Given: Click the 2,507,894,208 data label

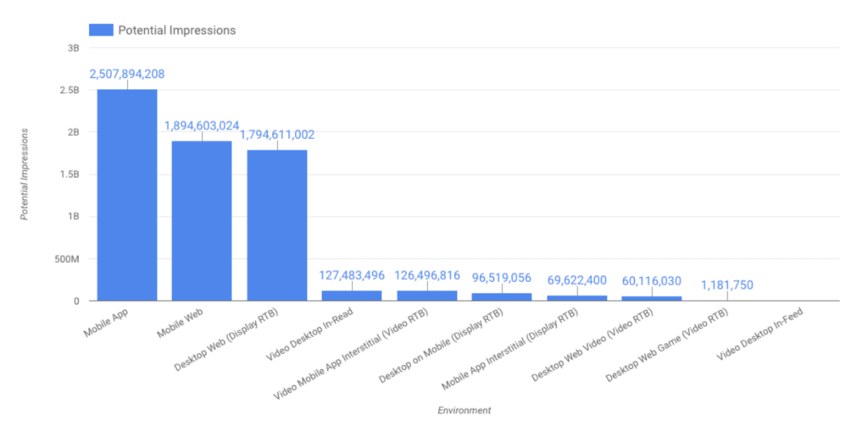Looking at the screenshot, I should click(x=127, y=74).
